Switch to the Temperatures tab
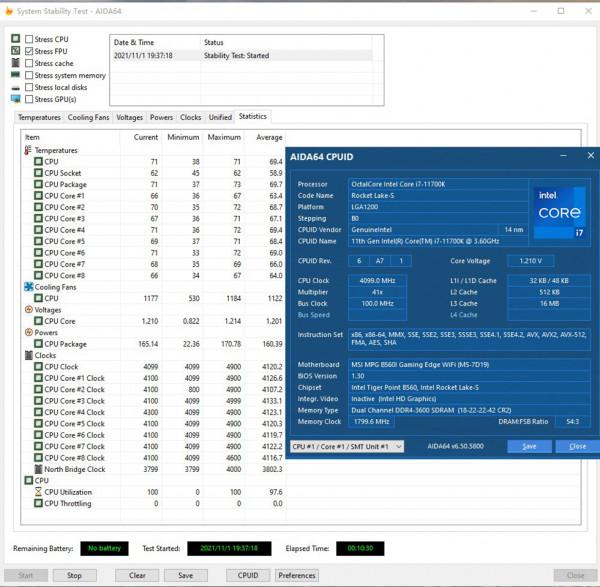Screen dimensions: 600x587 click(x=39, y=117)
